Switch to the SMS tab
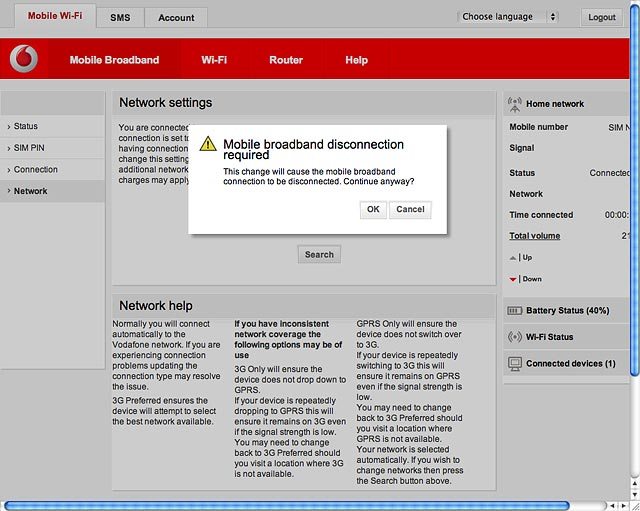This screenshot has width=640, height=511. 120,18
